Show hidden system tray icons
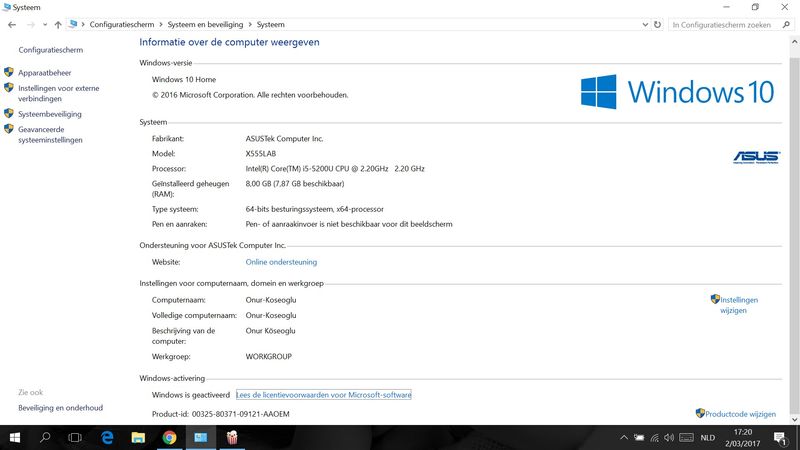800x450 pixels. (623, 438)
